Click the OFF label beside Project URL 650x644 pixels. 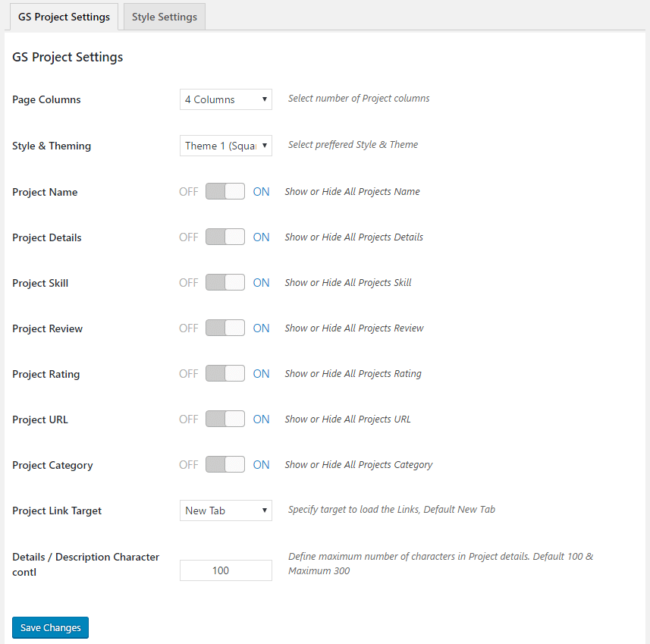click(188, 419)
